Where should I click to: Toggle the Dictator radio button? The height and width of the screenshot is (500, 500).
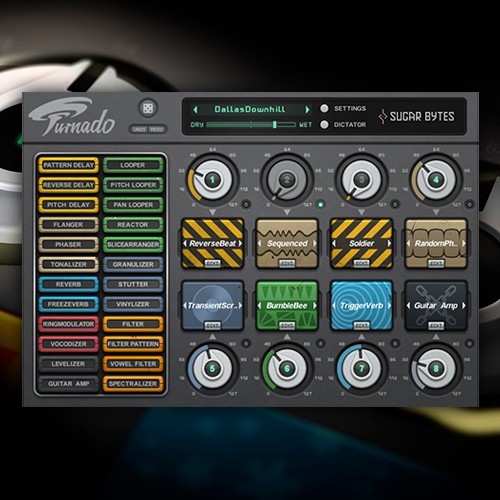coord(324,124)
